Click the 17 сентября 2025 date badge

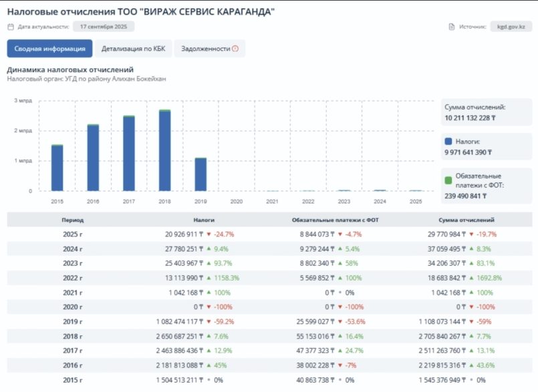coord(104,27)
